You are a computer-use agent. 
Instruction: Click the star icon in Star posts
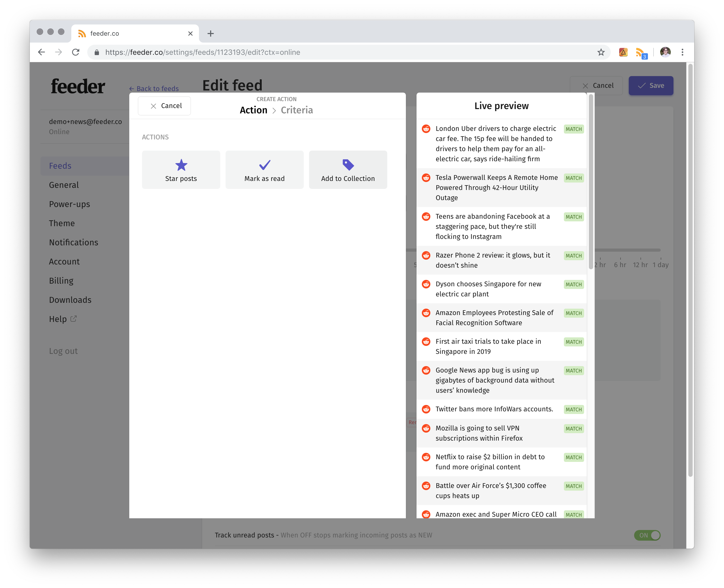pos(181,165)
